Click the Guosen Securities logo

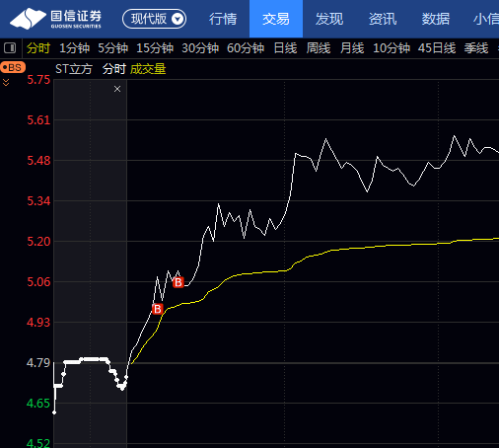pyautogui.click(x=55, y=19)
